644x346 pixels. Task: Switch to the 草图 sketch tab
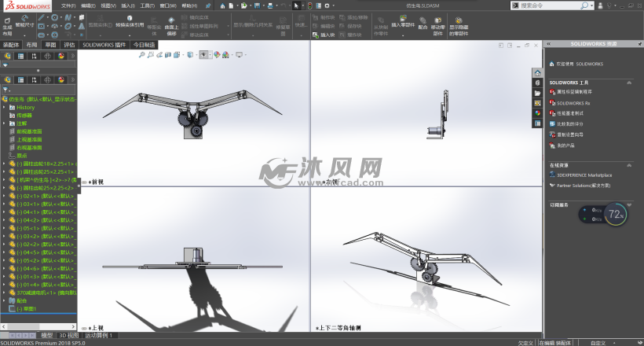point(50,45)
